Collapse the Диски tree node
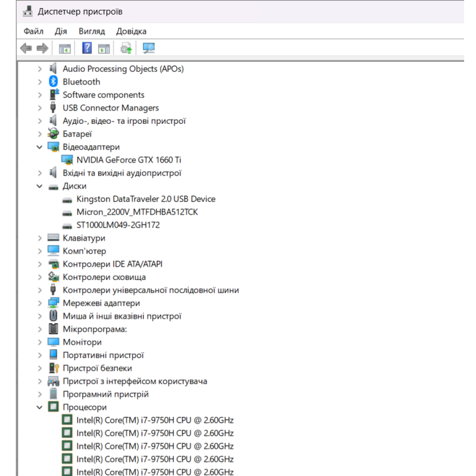 [x=40, y=186]
